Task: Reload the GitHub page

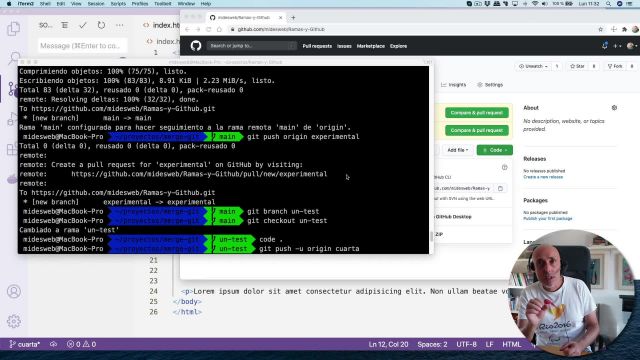Action: pyautogui.click(x=209, y=29)
